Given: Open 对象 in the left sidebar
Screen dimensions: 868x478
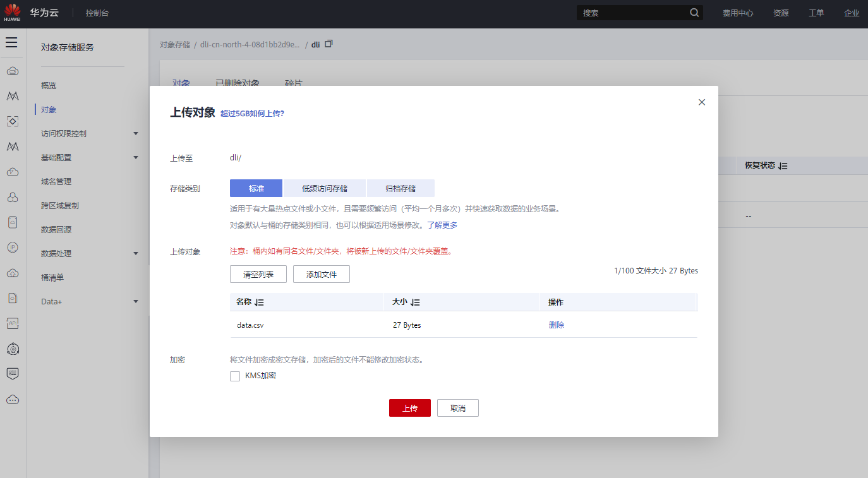Looking at the screenshot, I should [49, 110].
